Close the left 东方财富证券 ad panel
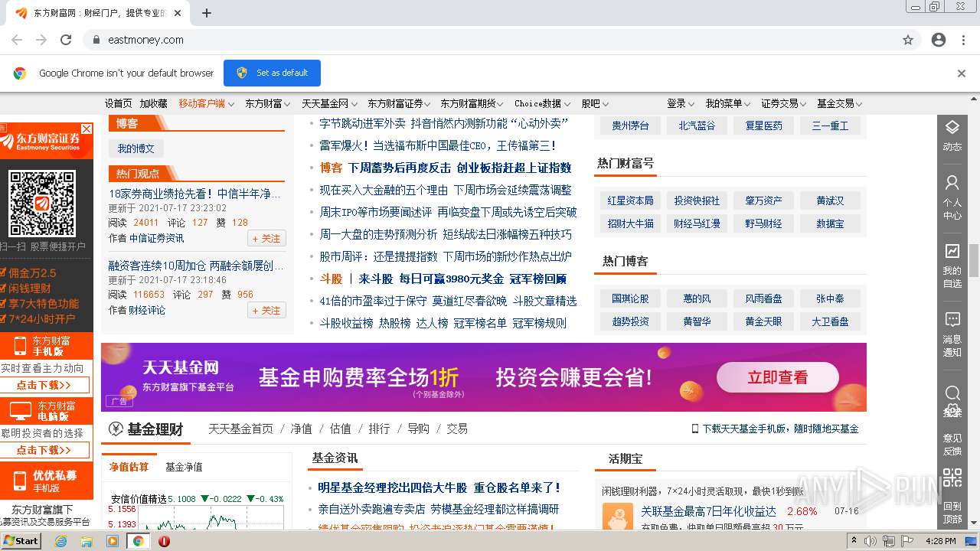The height and width of the screenshot is (551, 980). coord(87,129)
